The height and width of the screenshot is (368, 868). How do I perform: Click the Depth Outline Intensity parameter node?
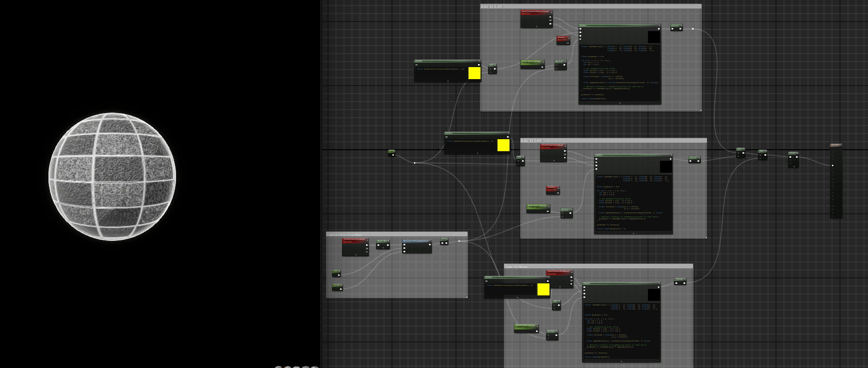coord(537,206)
